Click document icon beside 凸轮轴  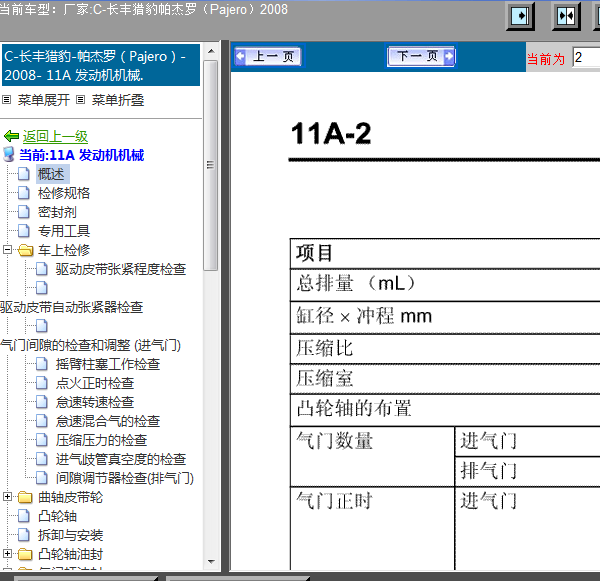point(24,516)
